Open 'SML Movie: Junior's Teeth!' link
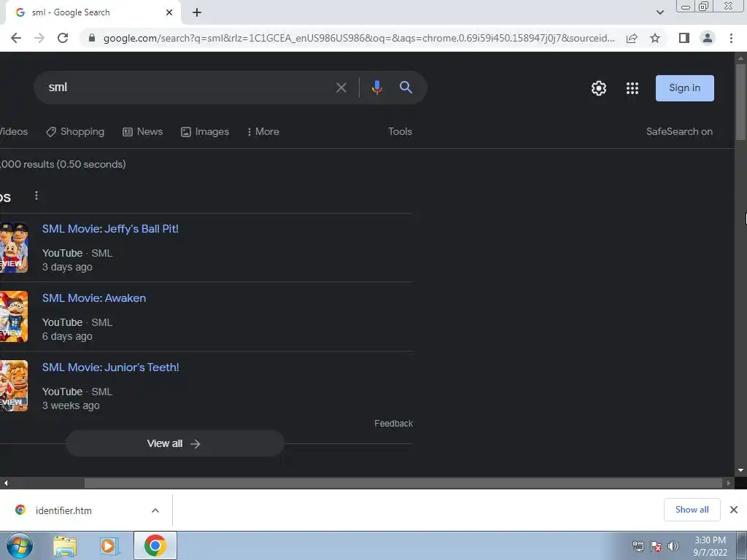 [111, 367]
